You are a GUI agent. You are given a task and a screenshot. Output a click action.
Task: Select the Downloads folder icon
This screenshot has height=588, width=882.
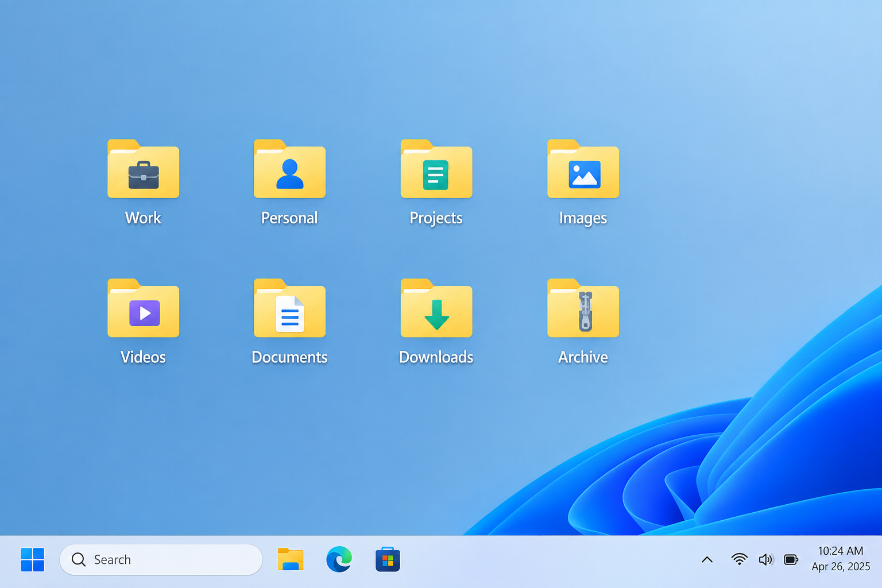click(x=436, y=308)
